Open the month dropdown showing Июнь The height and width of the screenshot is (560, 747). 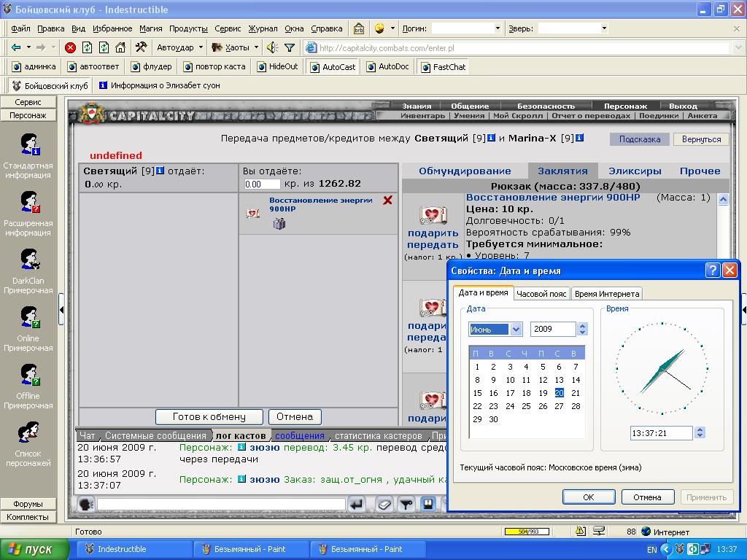point(516,329)
